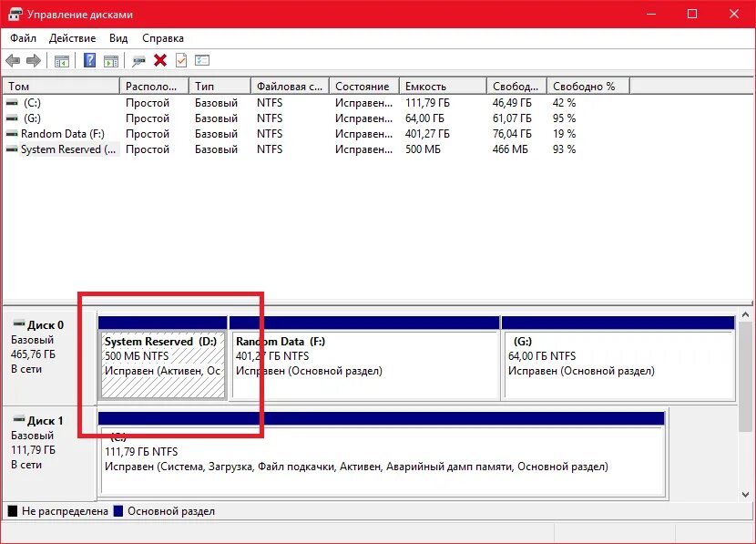The height and width of the screenshot is (544, 756).
Task: Click the 466 МБ free space cell
Action: click(x=510, y=149)
